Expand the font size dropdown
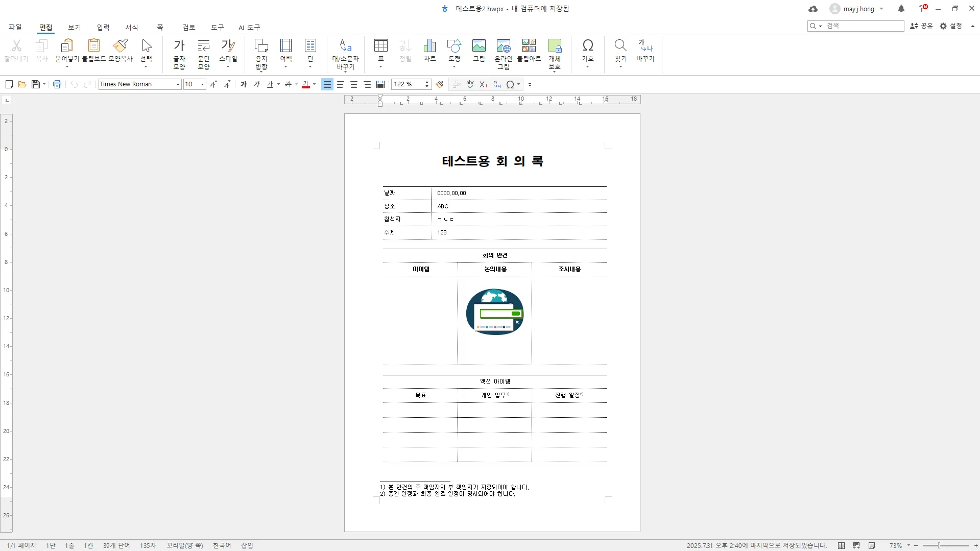This screenshot has width=980, height=551. 203,84
